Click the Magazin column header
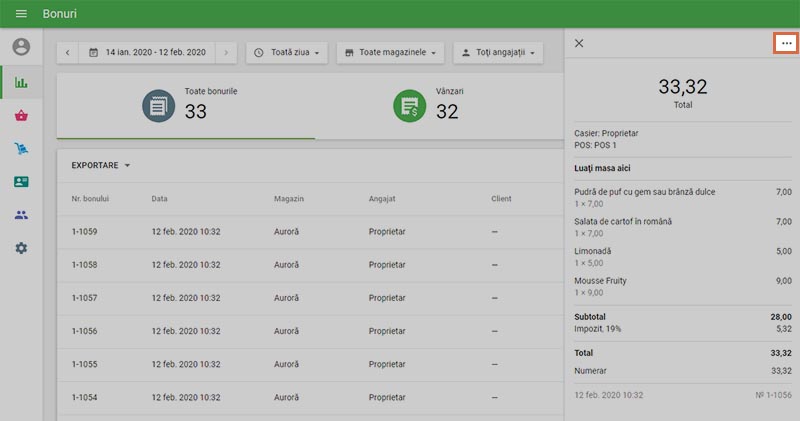Image resolution: width=800 pixels, height=421 pixels. tap(289, 199)
